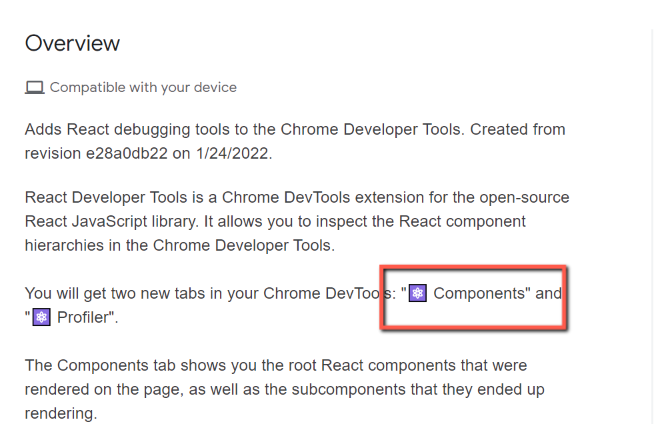
Task: Click the laptop icon beside Compatible text
Action: (x=35, y=87)
